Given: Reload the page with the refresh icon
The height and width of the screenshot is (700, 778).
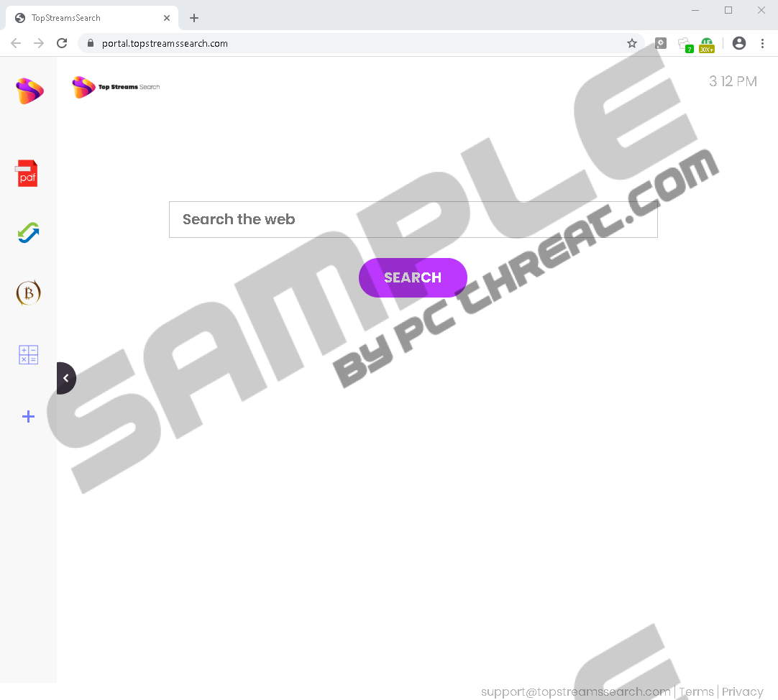Looking at the screenshot, I should [62, 43].
